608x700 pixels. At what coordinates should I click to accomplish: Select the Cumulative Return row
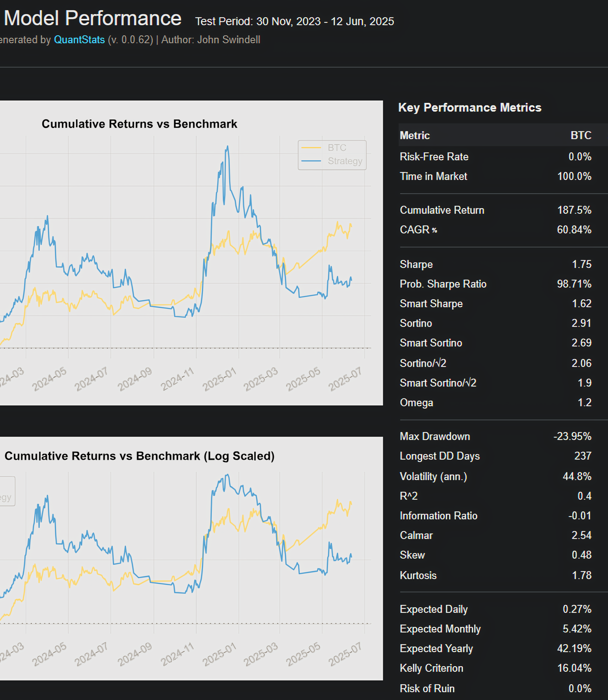click(442, 210)
